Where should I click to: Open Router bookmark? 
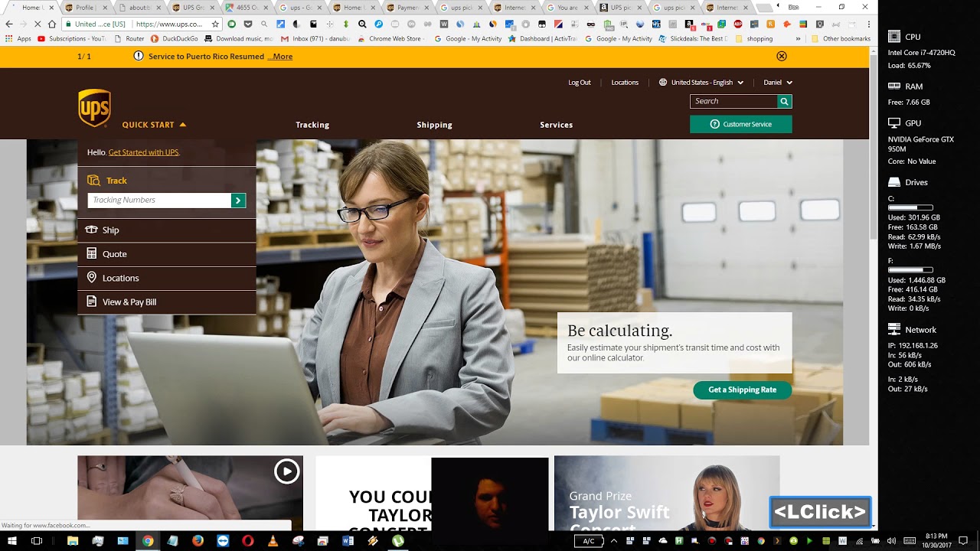[129, 38]
